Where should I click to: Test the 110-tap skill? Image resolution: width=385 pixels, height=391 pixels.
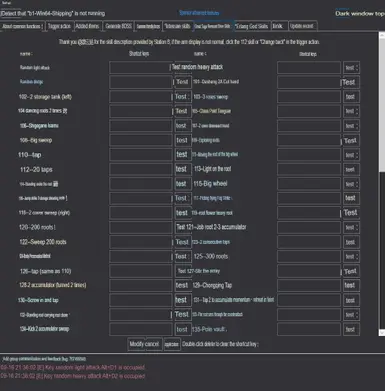click(182, 155)
